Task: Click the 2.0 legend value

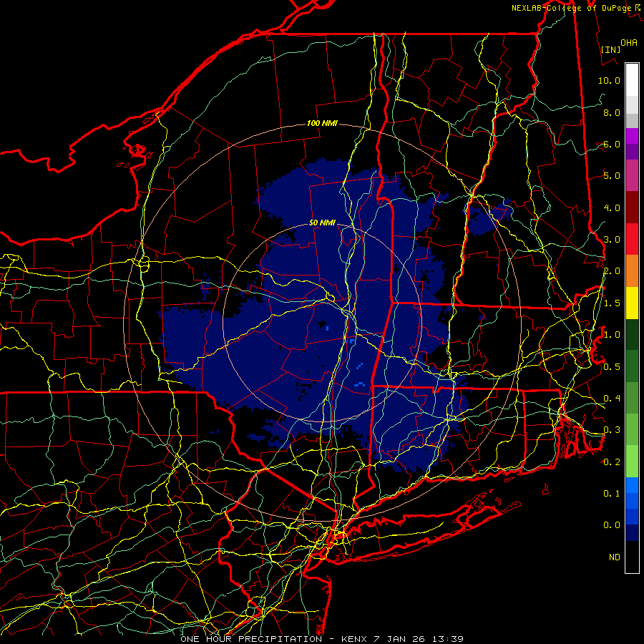Action: tap(612, 271)
